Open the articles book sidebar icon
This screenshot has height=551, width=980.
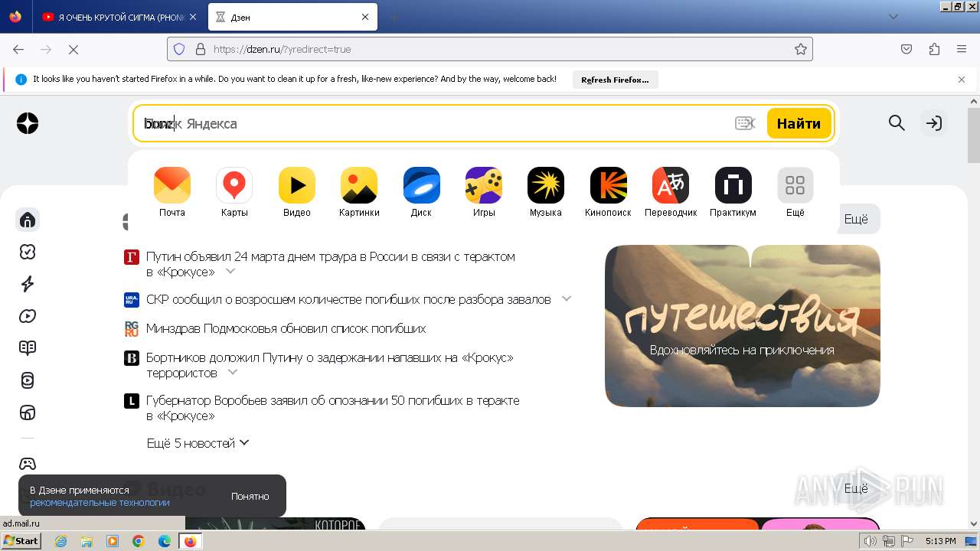[x=28, y=348]
